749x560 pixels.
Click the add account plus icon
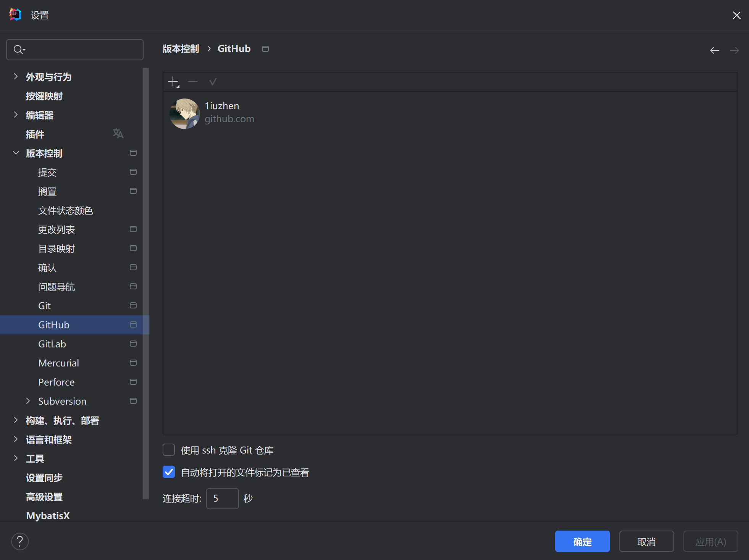tap(173, 82)
